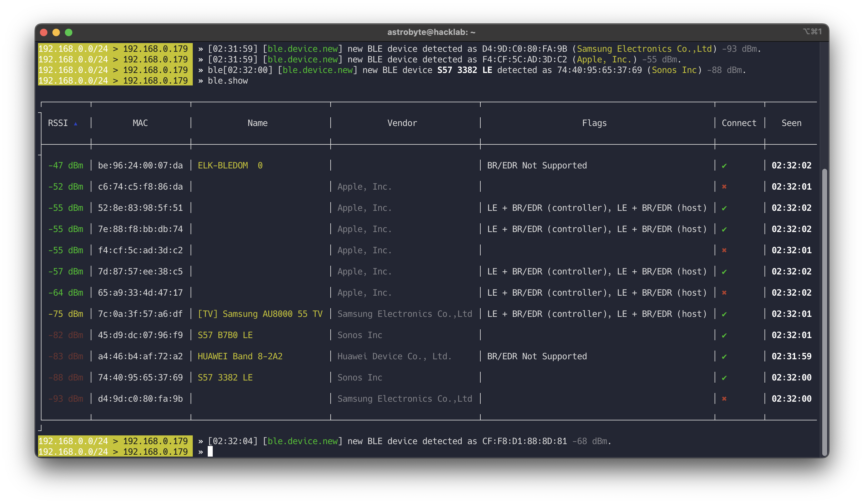Click the Flags column header
Image resolution: width=864 pixels, height=504 pixels.
[x=594, y=123]
